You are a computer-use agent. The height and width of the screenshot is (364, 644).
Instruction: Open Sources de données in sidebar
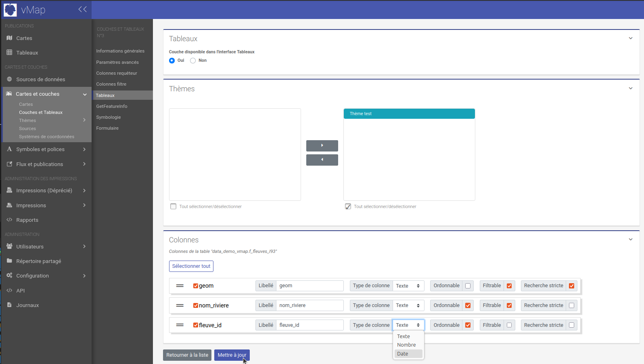pyautogui.click(x=40, y=80)
